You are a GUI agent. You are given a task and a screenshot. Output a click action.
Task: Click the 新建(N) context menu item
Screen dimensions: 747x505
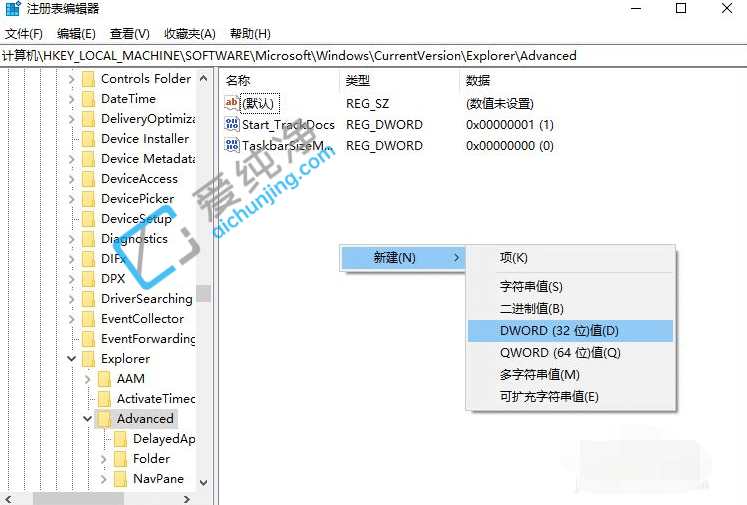click(x=403, y=258)
